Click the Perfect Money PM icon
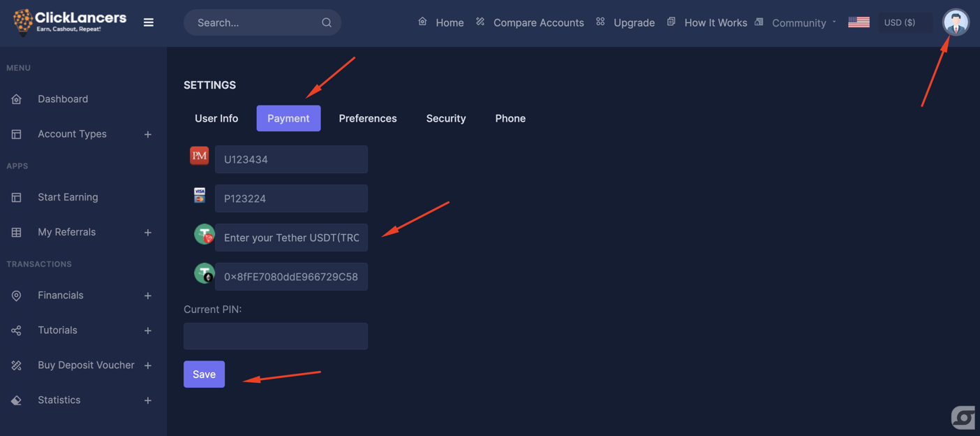Image resolution: width=980 pixels, height=436 pixels. tap(199, 156)
